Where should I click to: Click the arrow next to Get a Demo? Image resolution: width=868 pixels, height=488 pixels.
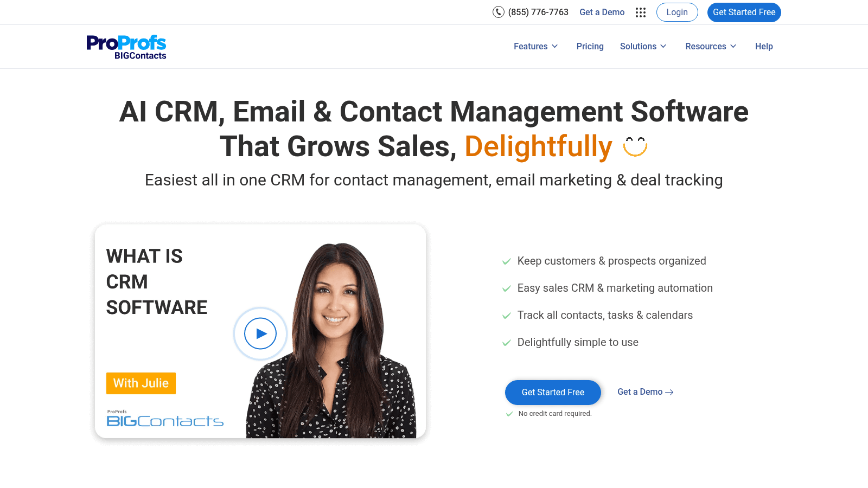coord(669,392)
